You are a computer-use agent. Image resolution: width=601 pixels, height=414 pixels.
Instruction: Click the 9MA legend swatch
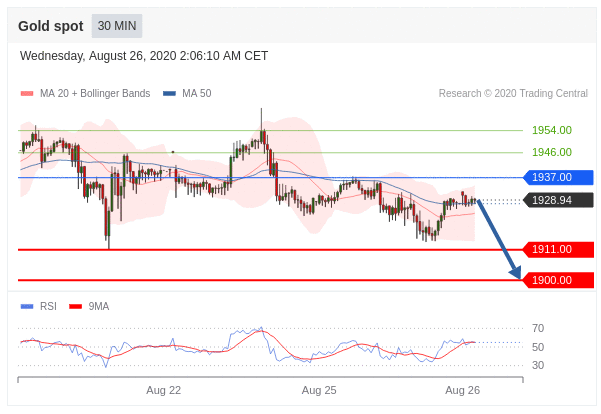tap(76, 306)
